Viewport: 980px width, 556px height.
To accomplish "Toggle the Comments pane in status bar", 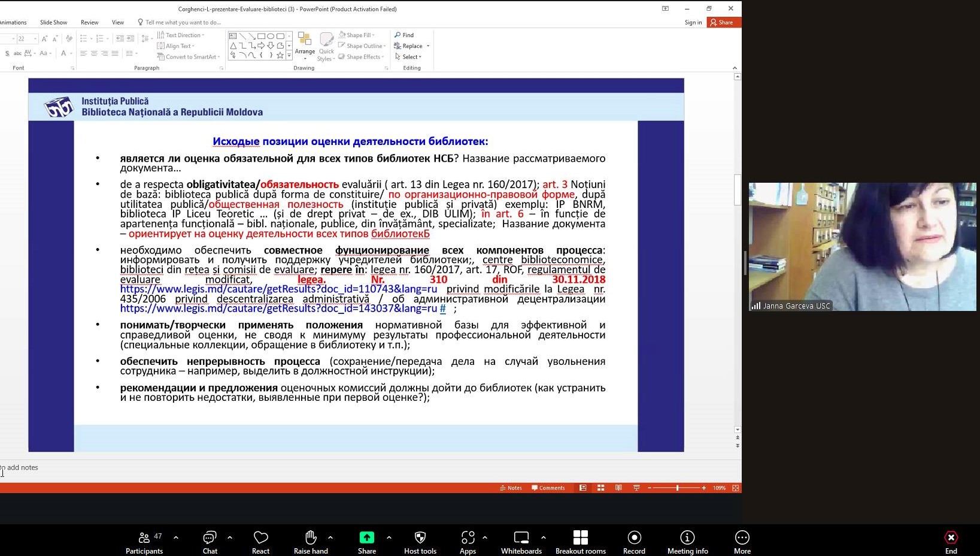I will pyautogui.click(x=548, y=488).
